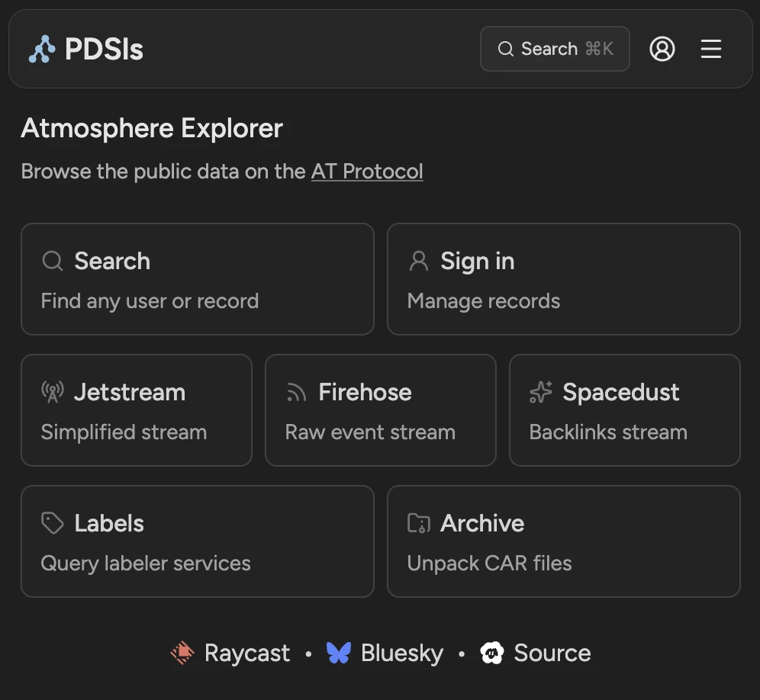Click the Labels tag icon

pyautogui.click(x=53, y=524)
